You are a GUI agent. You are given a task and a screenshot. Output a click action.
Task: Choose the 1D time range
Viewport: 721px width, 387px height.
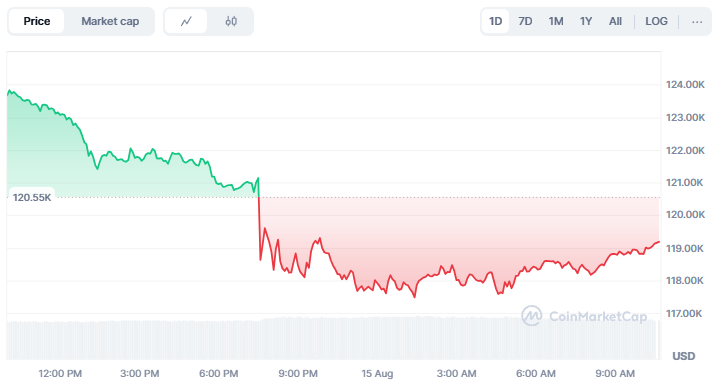[495, 22]
